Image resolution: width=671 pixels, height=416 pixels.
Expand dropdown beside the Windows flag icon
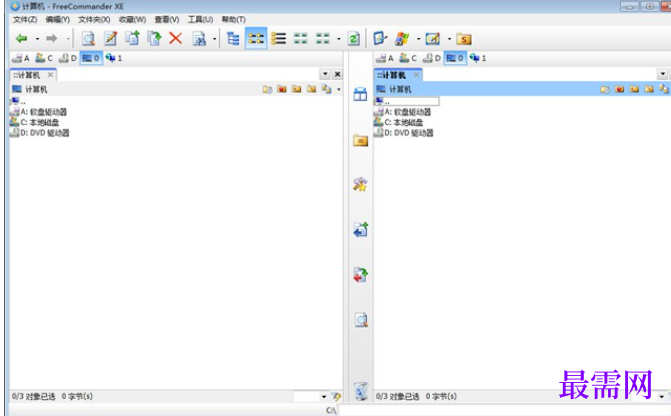(x=418, y=39)
